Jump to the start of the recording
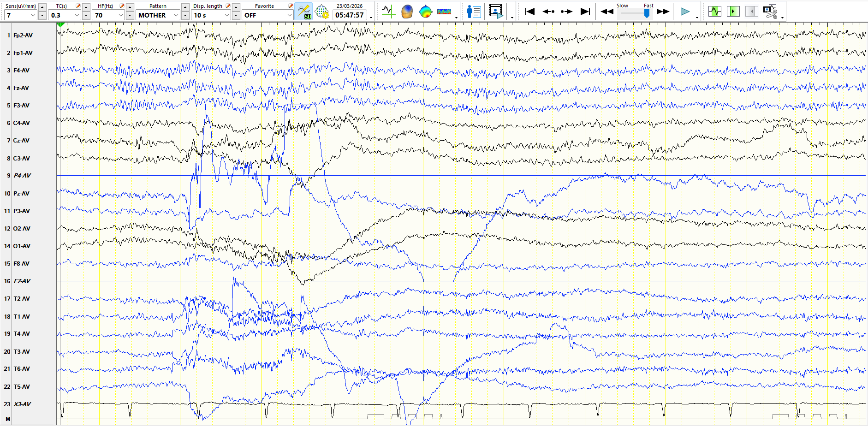Image resolution: width=868 pixels, height=427 pixels. point(530,12)
